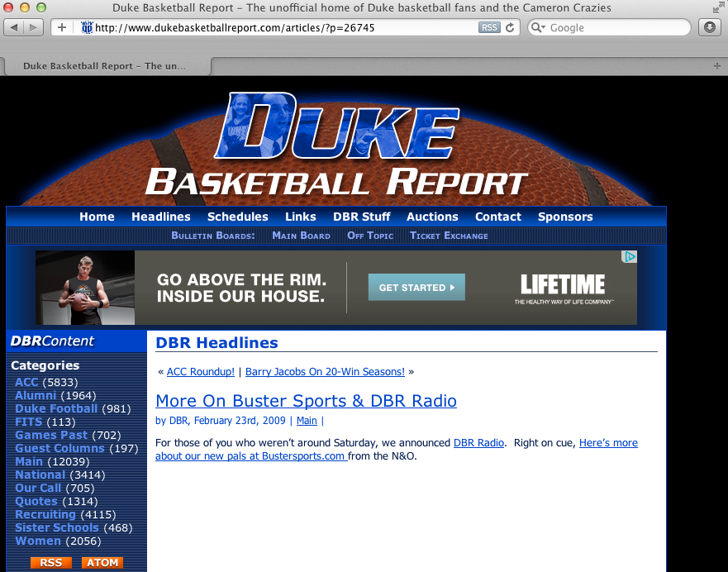Viewport: 728px width, 572px height.
Task: Click the Lifetime ad player photo
Action: pyautogui.click(x=85, y=288)
